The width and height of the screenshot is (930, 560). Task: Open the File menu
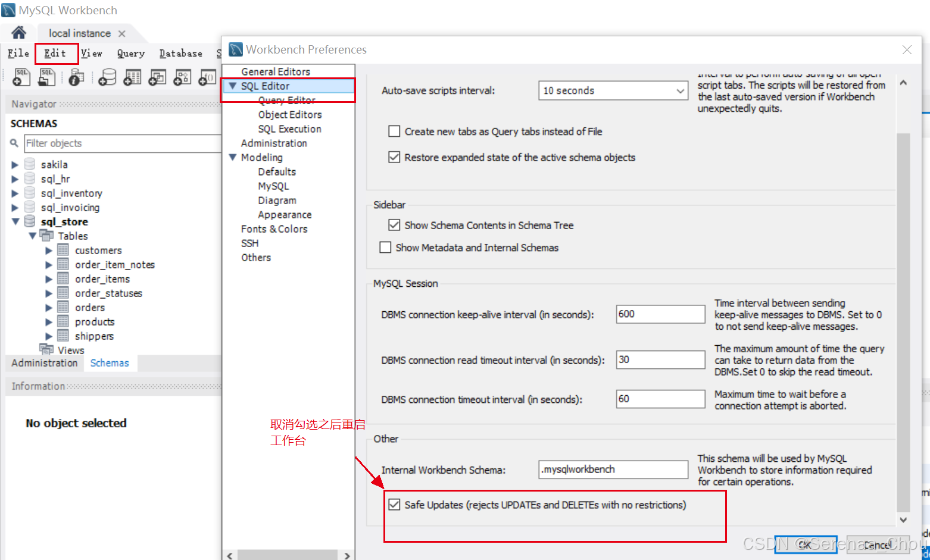click(x=18, y=53)
